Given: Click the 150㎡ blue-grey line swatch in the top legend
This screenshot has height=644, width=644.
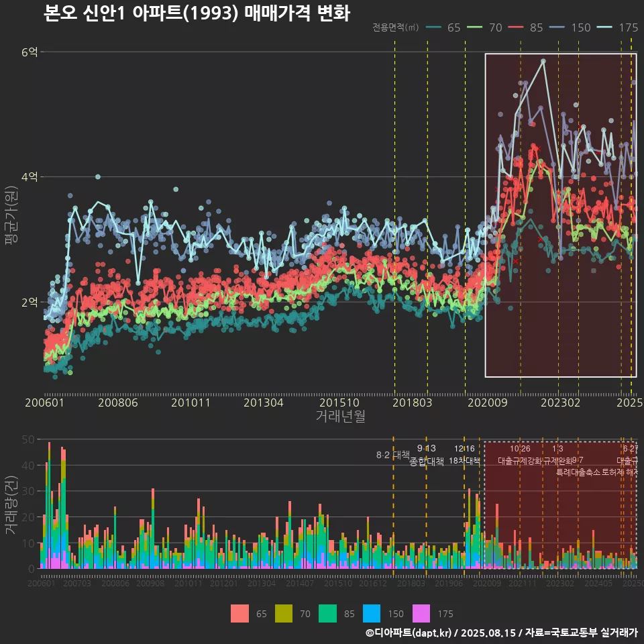Looking at the screenshot, I should tap(557, 28).
